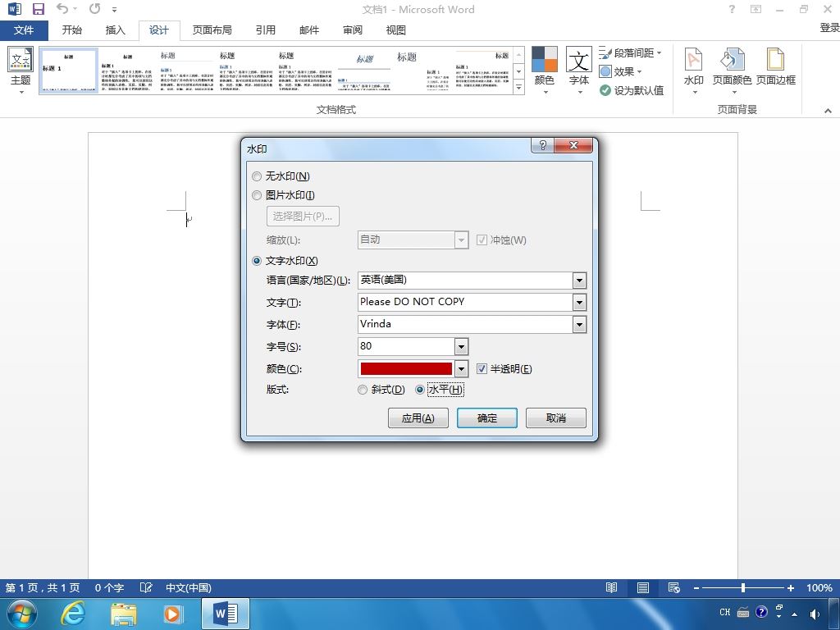Click the proofing book icon in status bar
Screen dimensions: 840x630
click(x=146, y=587)
